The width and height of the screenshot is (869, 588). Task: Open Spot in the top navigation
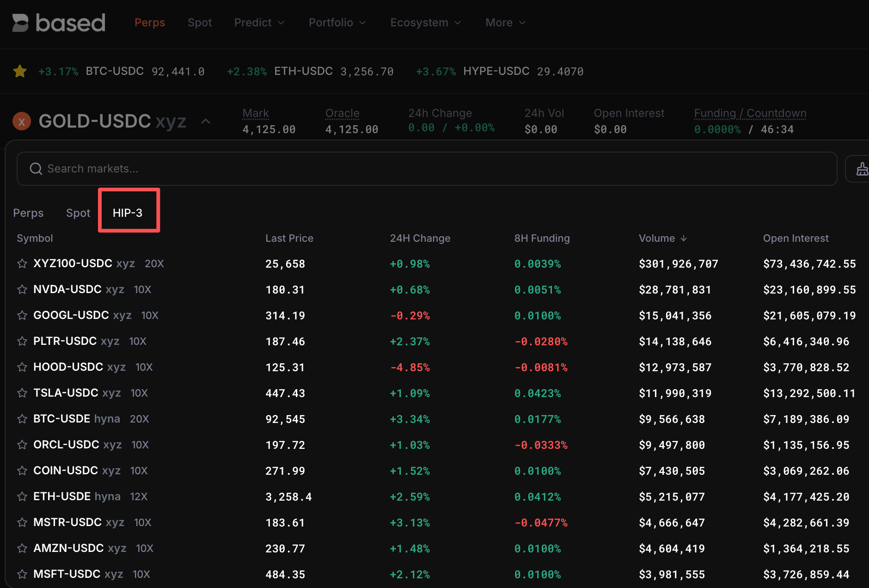pos(199,23)
